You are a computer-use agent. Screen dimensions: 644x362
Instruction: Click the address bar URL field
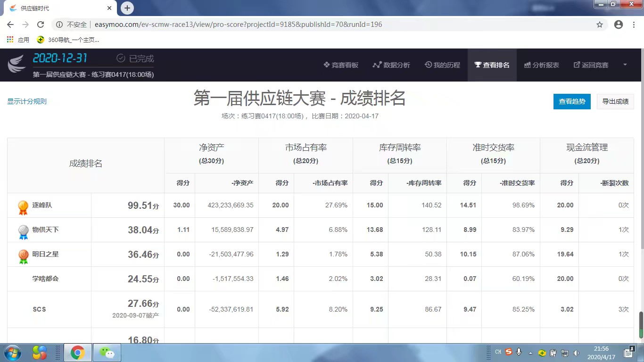pyautogui.click(x=283, y=25)
